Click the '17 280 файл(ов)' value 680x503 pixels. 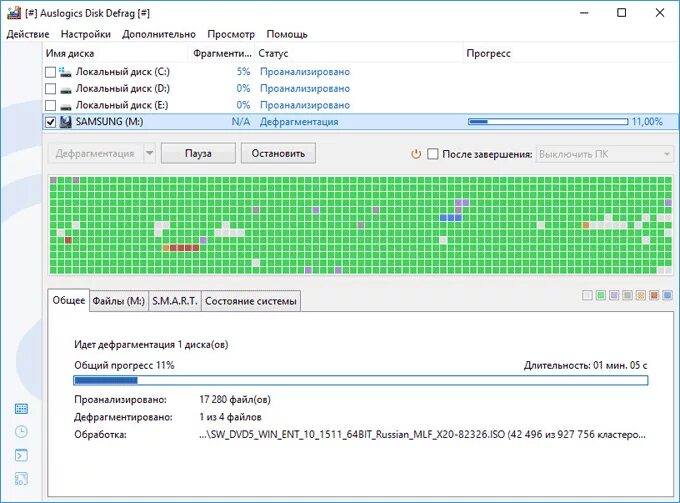tap(235, 399)
